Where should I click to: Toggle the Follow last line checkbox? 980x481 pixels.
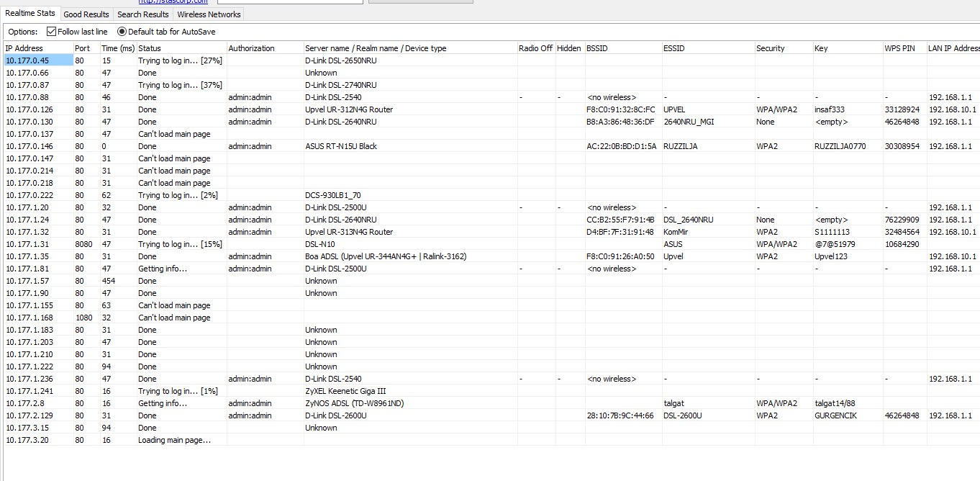77,32
